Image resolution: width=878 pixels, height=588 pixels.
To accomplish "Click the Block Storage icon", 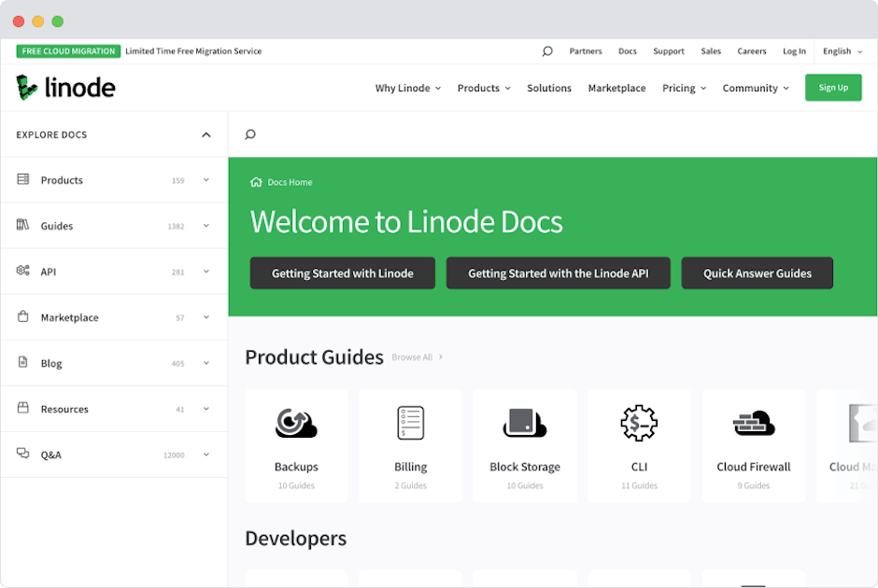I will [524, 422].
